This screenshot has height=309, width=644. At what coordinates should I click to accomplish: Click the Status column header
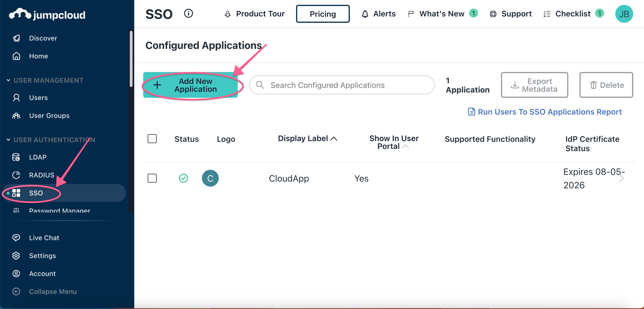tap(186, 139)
